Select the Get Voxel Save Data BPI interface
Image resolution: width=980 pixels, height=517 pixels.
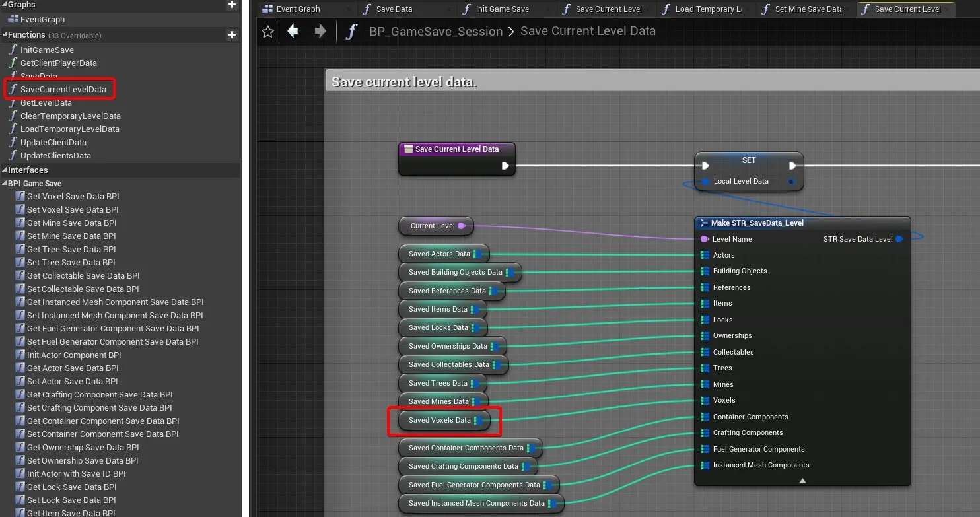pos(73,197)
